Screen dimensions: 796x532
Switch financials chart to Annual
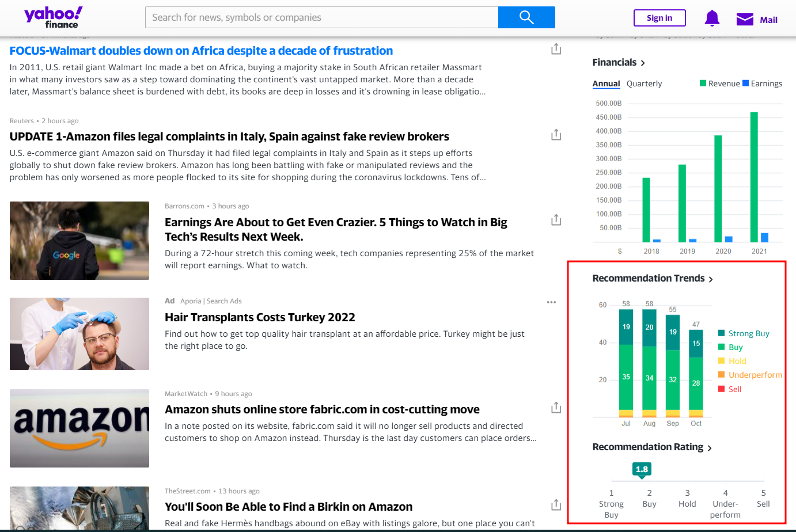pyautogui.click(x=607, y=83)
